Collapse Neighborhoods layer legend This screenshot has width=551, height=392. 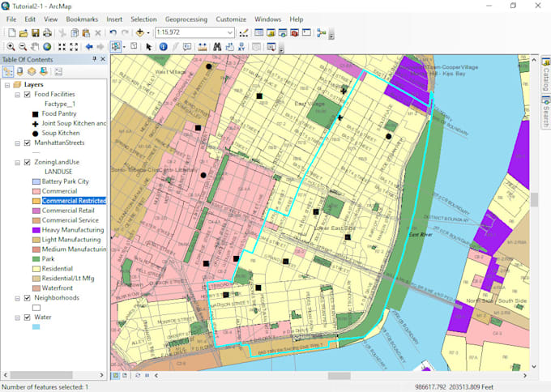[x=17, y=298]
